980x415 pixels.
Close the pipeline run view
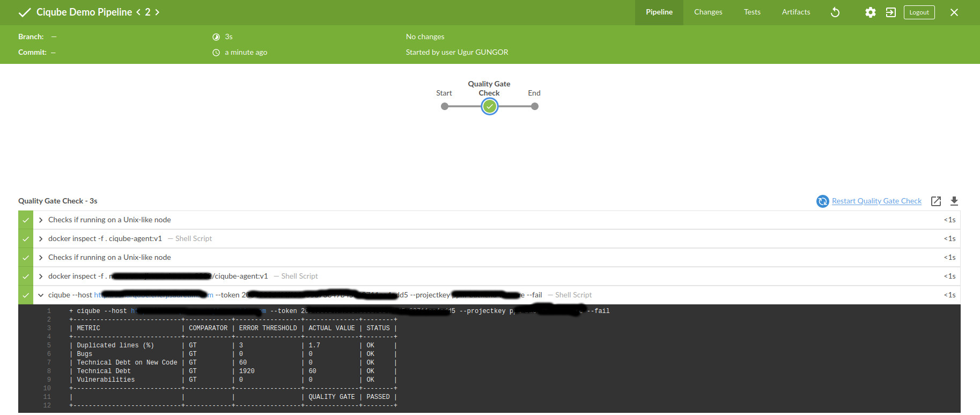coord(954,12)
